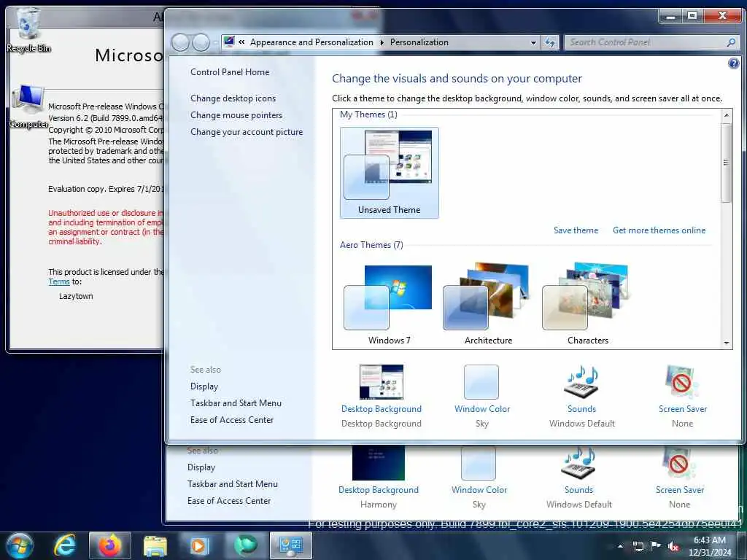This screenshot has width=747, height=560.
Task: Open the Recycle Bin desktop icon
Action: [28, 29]
